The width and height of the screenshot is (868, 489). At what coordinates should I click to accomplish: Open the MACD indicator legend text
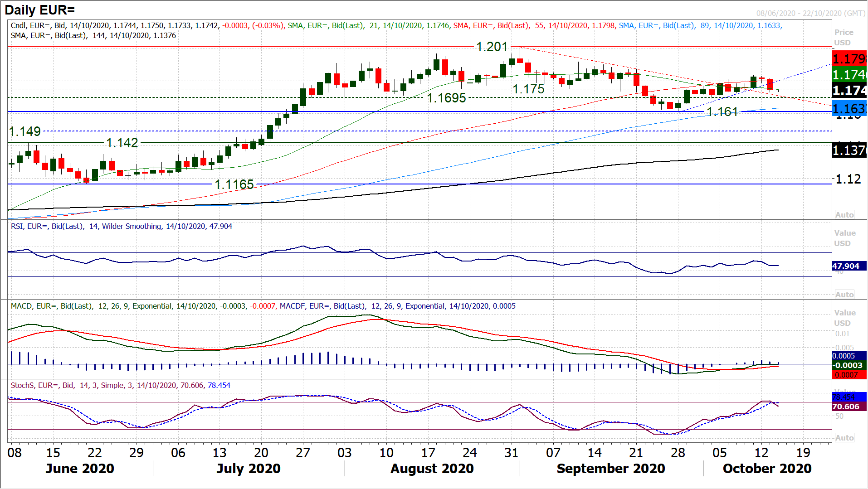tap(263, 306)
